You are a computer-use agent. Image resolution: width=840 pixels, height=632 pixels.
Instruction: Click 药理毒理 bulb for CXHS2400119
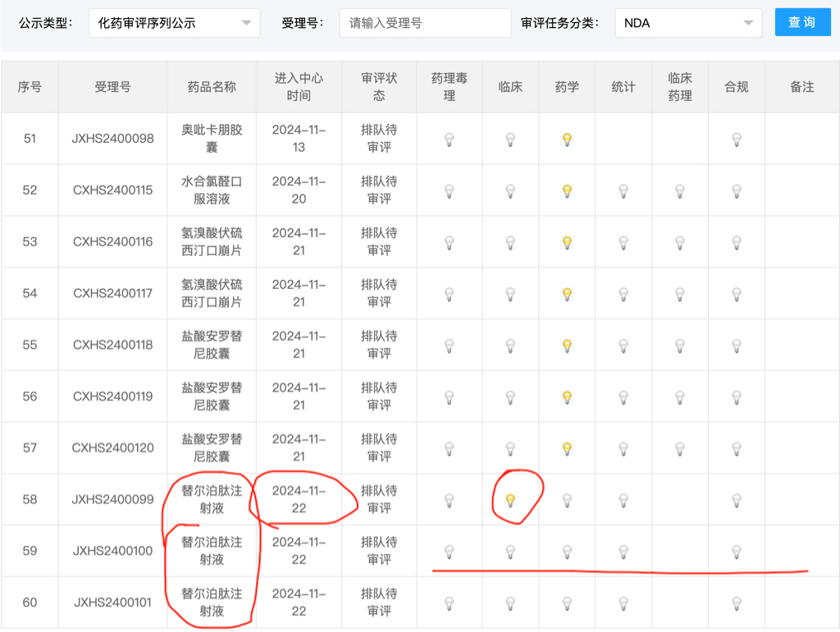point(449,397)
